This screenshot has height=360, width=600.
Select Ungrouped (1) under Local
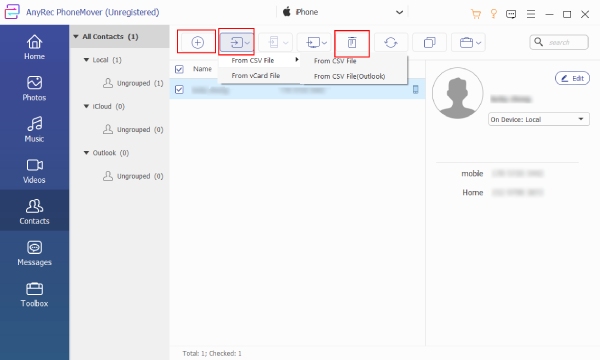pyautogui.click(x=133, y=83)
